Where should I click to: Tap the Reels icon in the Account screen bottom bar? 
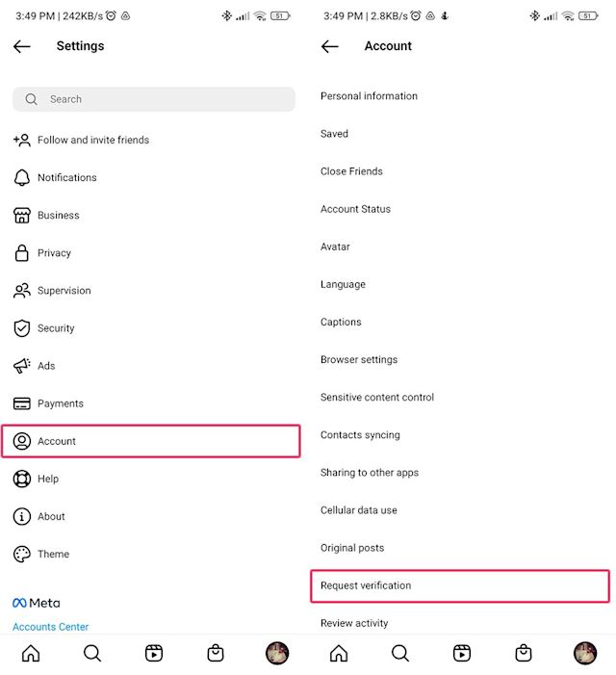click(x=462, y=653)
